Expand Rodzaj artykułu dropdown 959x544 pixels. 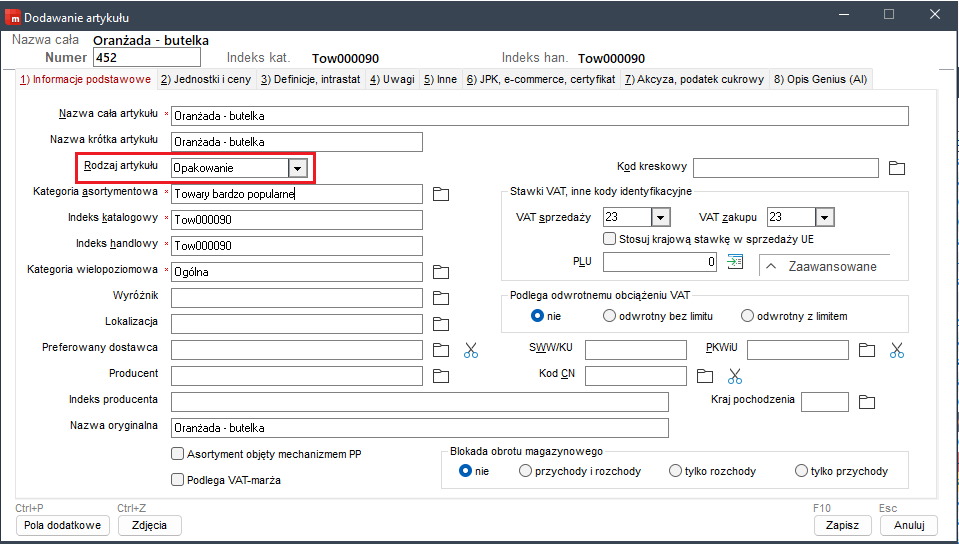pyautogui.click(x=297, y=168)
